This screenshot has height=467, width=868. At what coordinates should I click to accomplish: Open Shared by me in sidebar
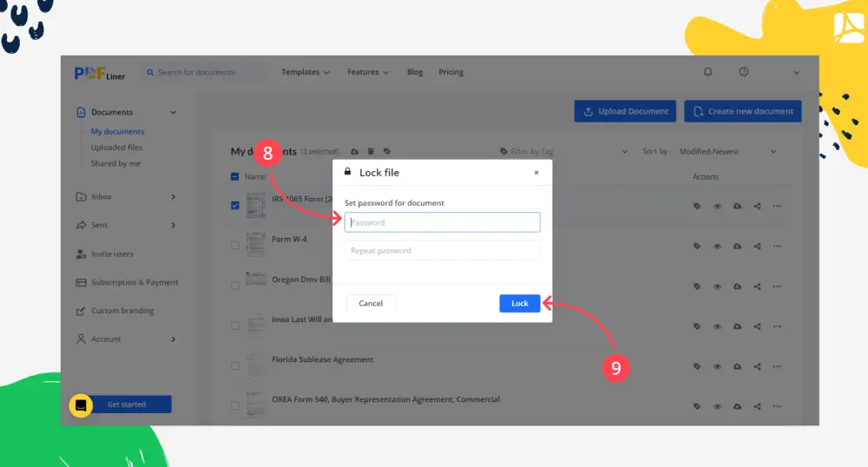pyautogui.click(x=115, y=163)
